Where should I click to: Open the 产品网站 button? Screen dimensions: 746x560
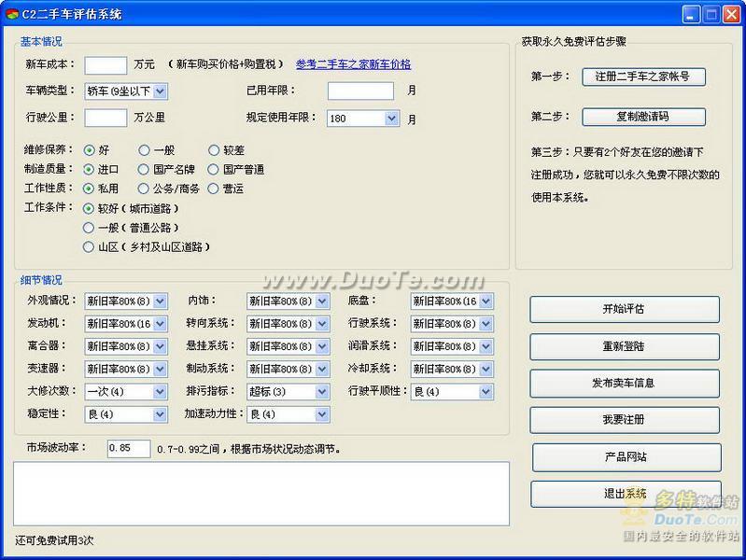626,457
